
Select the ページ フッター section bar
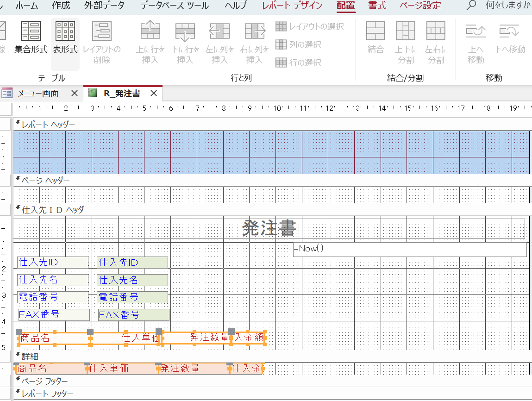tap(272, 381)
